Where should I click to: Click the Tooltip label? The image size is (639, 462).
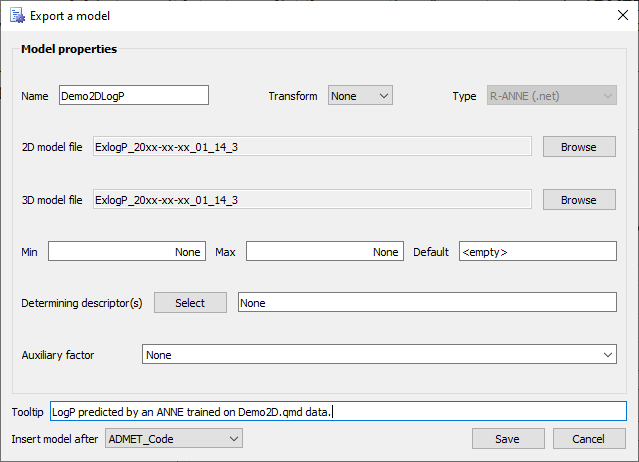pyautogui.click(x=27, y=412)
